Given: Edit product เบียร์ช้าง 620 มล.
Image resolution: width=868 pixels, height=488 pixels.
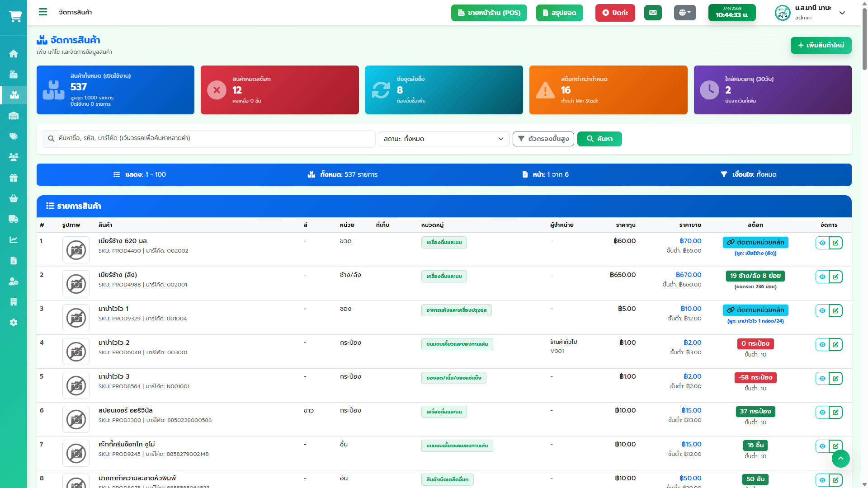Looking at the screenshot, I should point(835,243).
